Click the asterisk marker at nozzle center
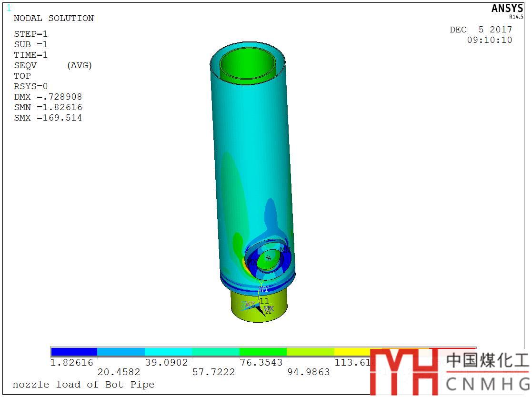Image resolution: width=532 pixels, height=398 pixels. click(x=268, y=258)
